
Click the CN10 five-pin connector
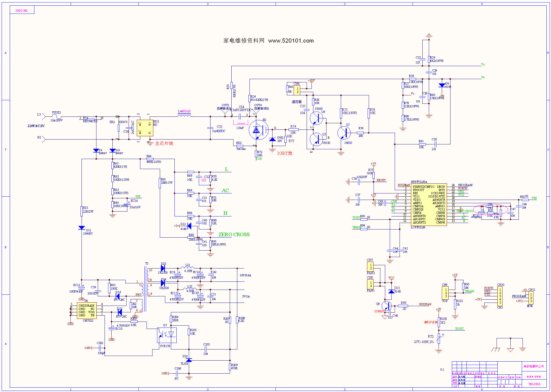[500, 296]
